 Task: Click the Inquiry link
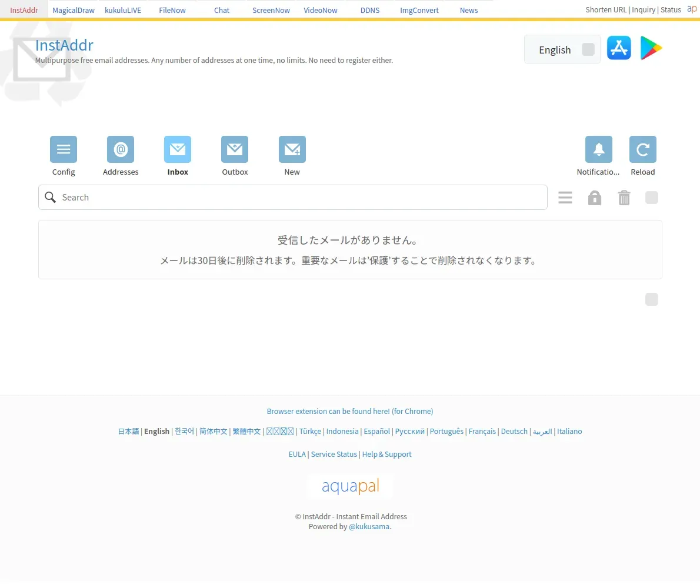644,9
